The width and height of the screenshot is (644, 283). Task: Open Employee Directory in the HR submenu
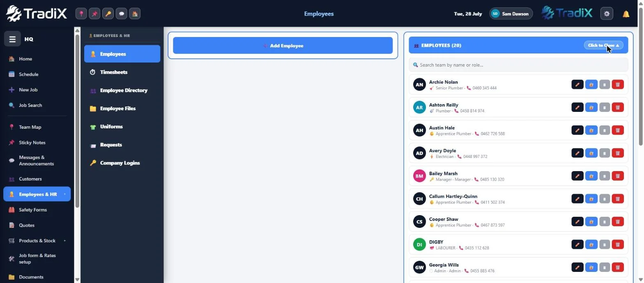[x=122, y=90]
